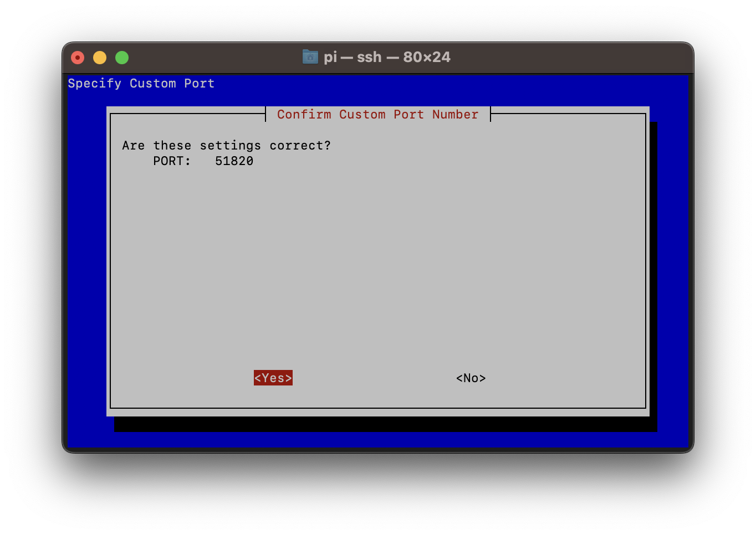Click the green zoom window button

tap(122, 58)
